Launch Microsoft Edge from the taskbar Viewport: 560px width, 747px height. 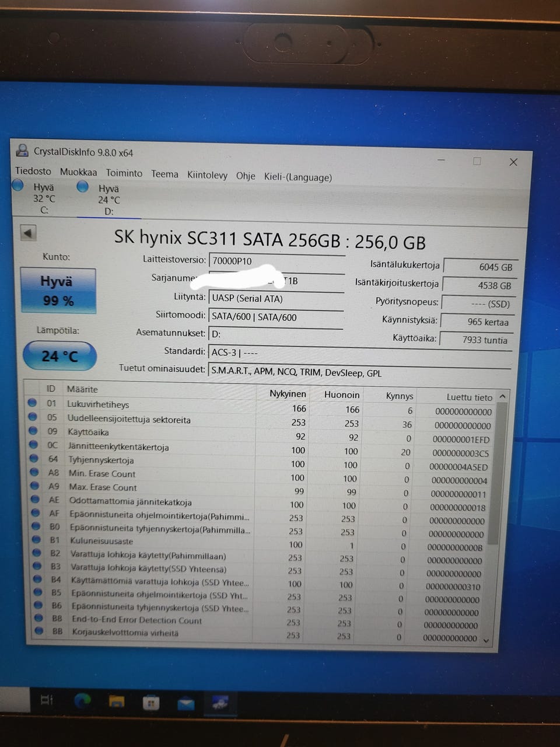82,701
